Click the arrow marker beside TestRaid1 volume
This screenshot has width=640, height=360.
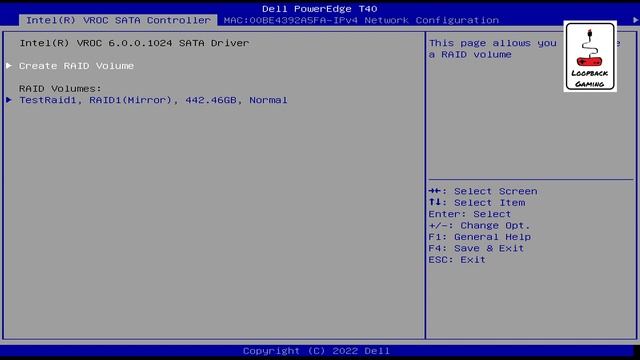[x=9, y=100]
